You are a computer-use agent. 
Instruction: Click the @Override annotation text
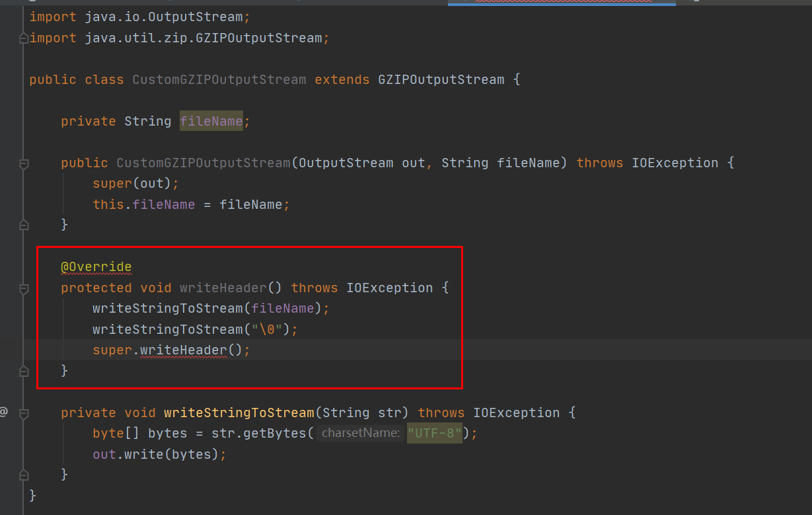94,267
